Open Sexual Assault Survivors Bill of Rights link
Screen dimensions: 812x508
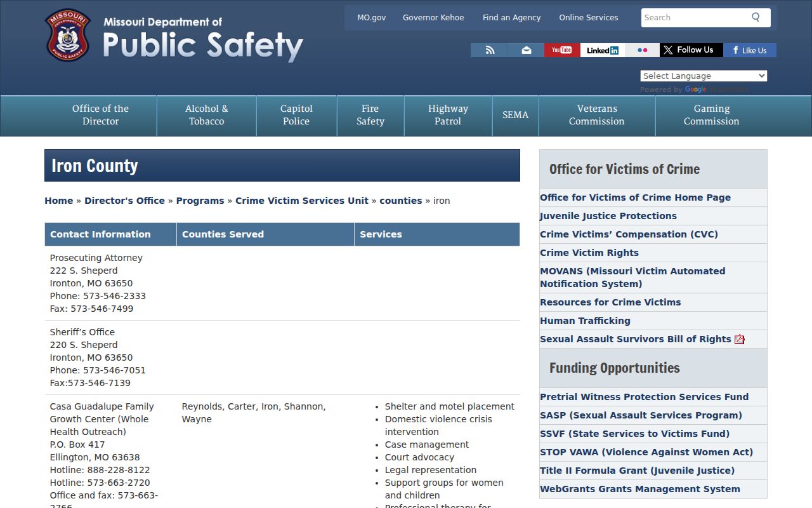(x=636, y=339)
